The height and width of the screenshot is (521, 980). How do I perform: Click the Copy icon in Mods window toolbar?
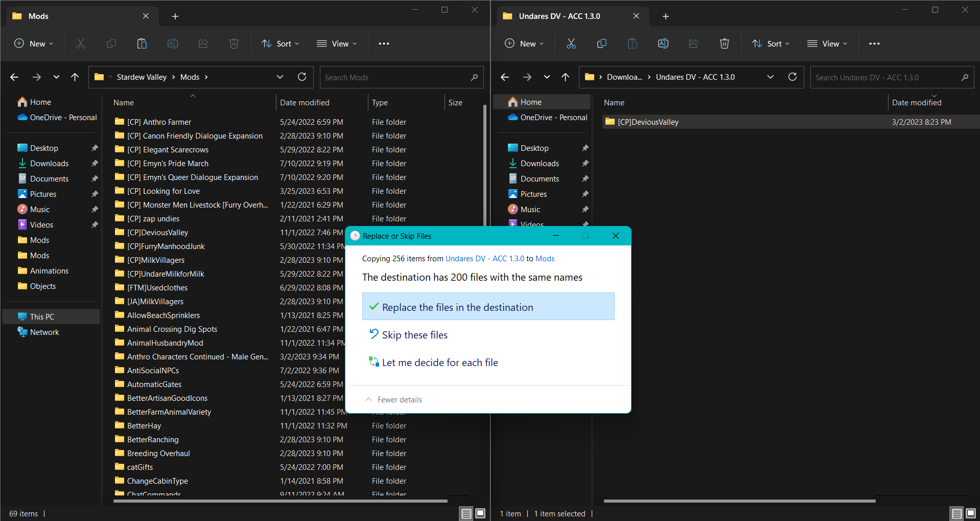[x=111, y=44]
